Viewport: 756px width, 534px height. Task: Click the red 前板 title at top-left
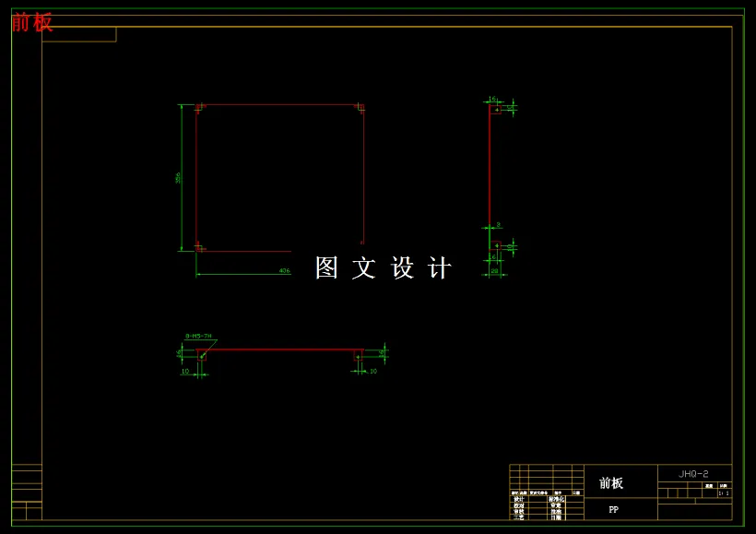(x=32, y=22)
